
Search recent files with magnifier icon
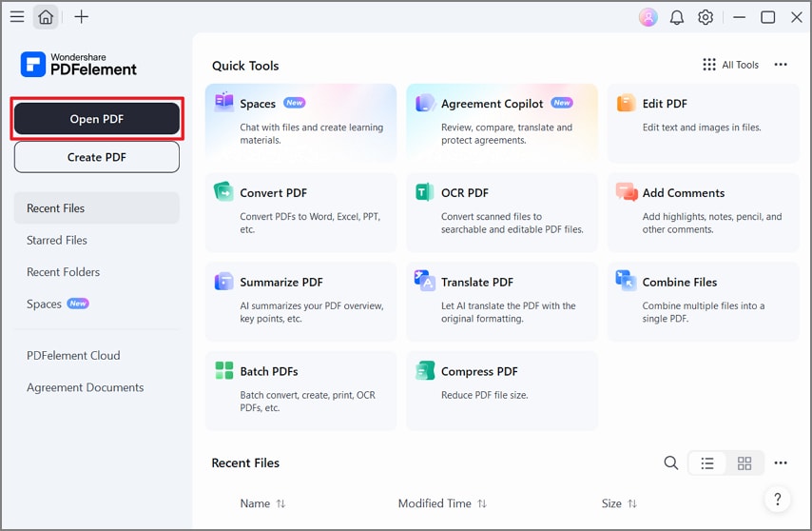coord(670,462)
